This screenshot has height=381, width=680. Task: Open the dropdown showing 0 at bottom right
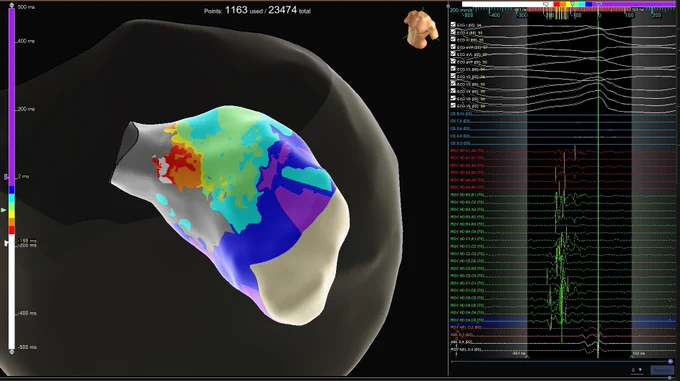pyautogui.click(x=638, y=370)
